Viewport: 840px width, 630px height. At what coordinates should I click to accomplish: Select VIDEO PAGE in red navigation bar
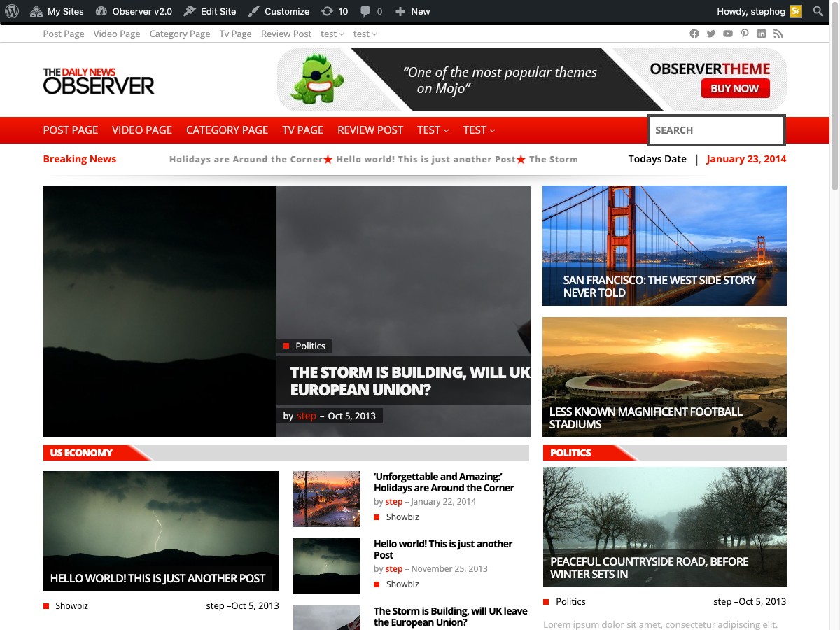click(142, 129)
